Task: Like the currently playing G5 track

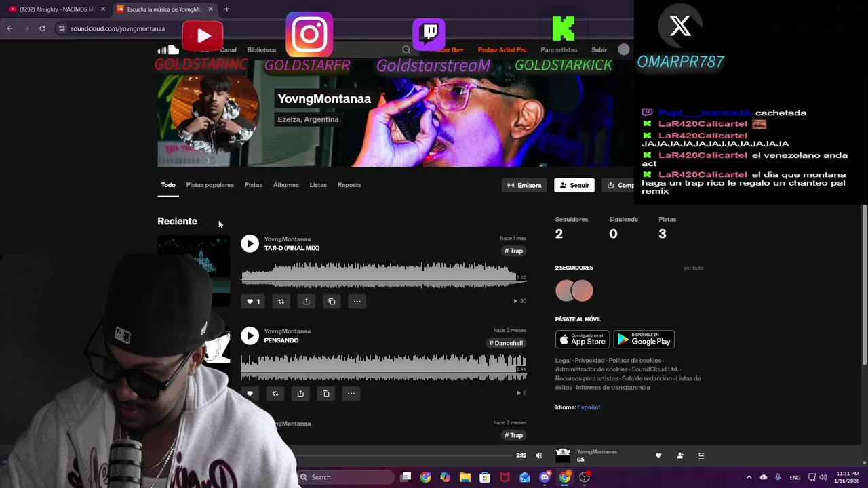Action: [x=658, y=456]
